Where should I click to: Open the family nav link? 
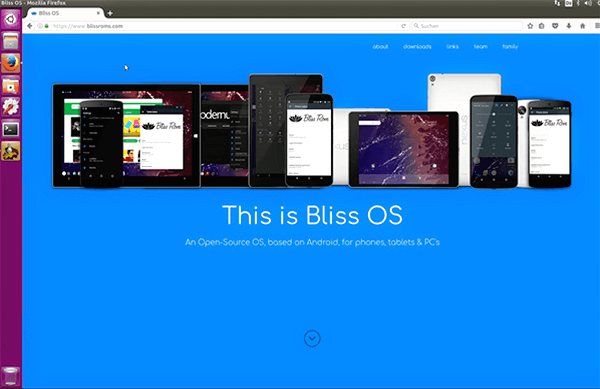pyautogui.click(x=510, y=47)
